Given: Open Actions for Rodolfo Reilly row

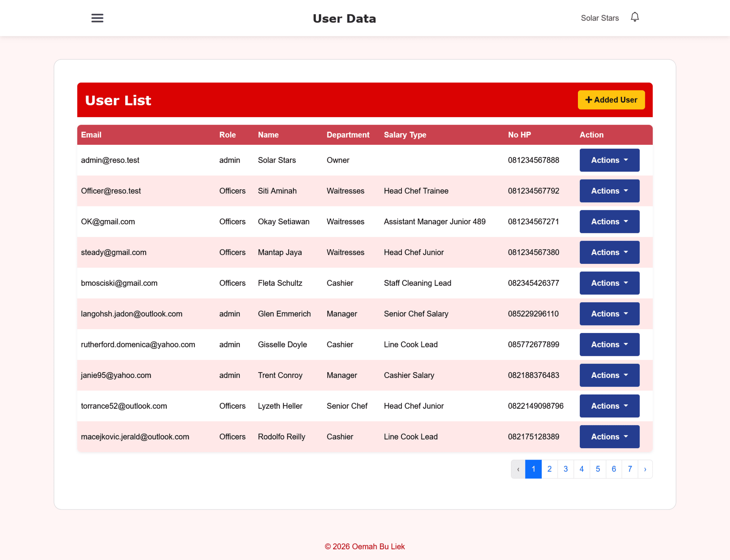Looking at the screenshot, I should pos(609,437).
